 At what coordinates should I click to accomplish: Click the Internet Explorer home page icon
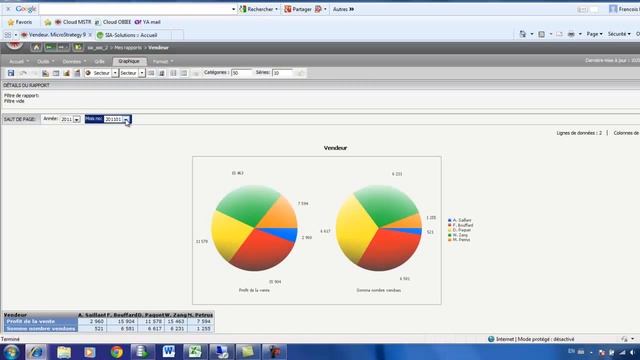click(522, 34)
